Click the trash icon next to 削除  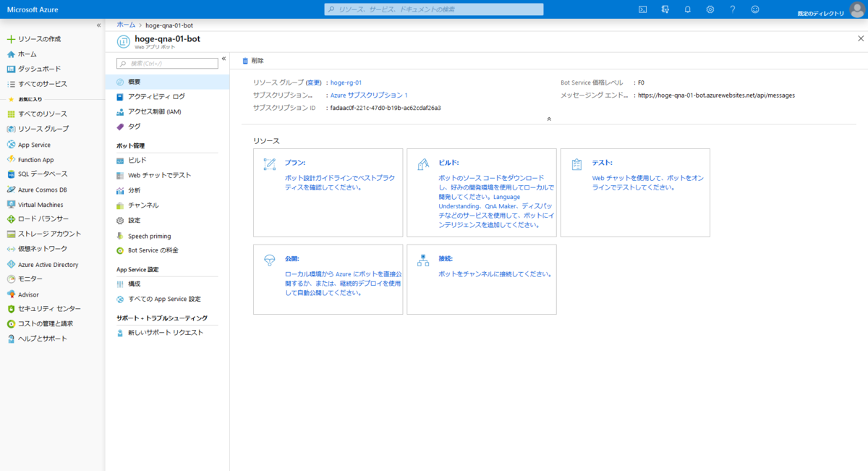(245, 61)
